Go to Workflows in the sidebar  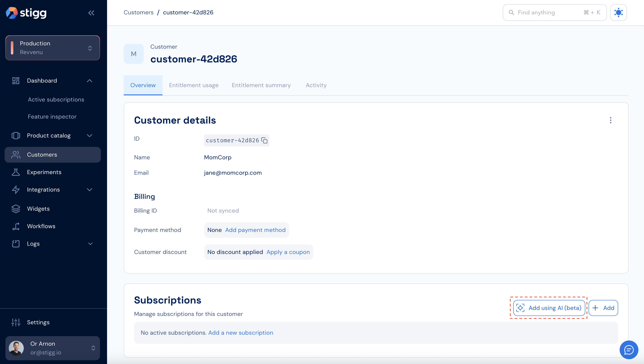(x=41, y=226)
